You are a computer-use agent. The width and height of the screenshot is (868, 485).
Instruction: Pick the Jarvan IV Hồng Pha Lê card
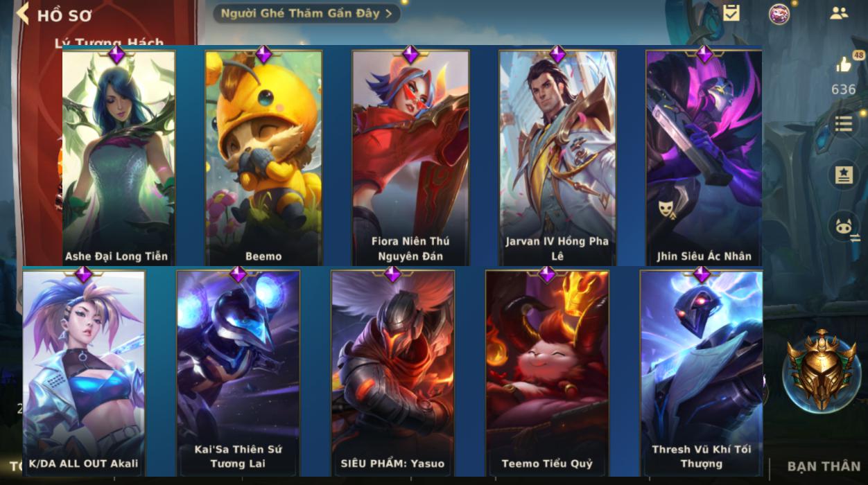click(x=557, y=157)
